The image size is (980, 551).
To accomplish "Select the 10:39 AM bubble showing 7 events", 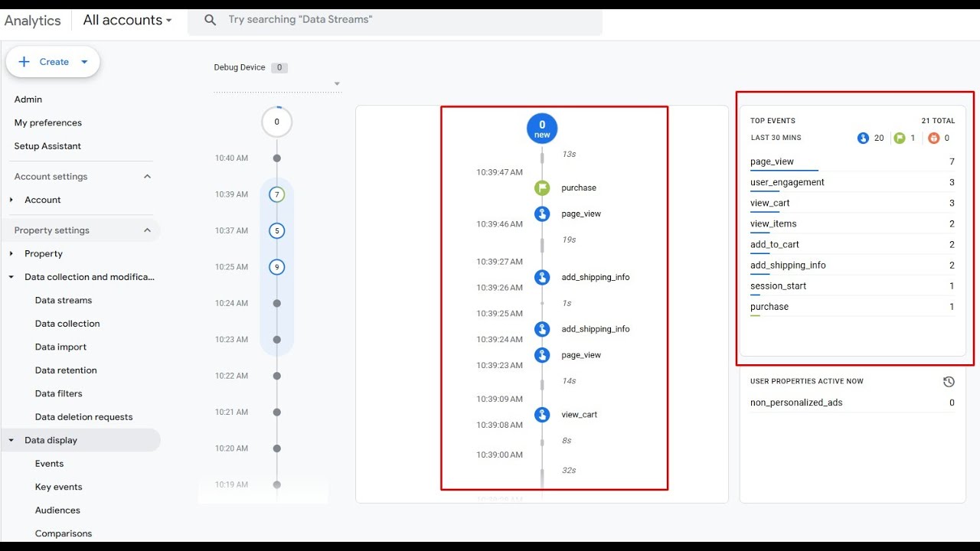I will tap(276, 194).
